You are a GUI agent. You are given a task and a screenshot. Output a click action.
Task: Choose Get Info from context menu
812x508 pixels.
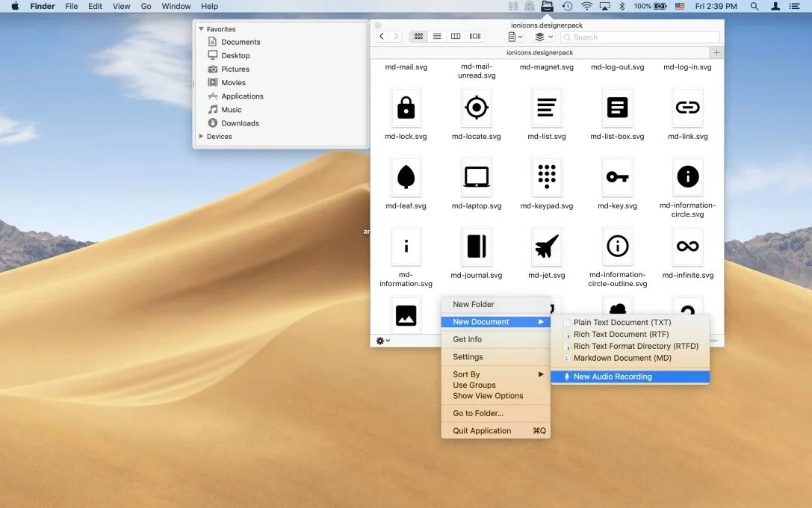pos(495,339)
